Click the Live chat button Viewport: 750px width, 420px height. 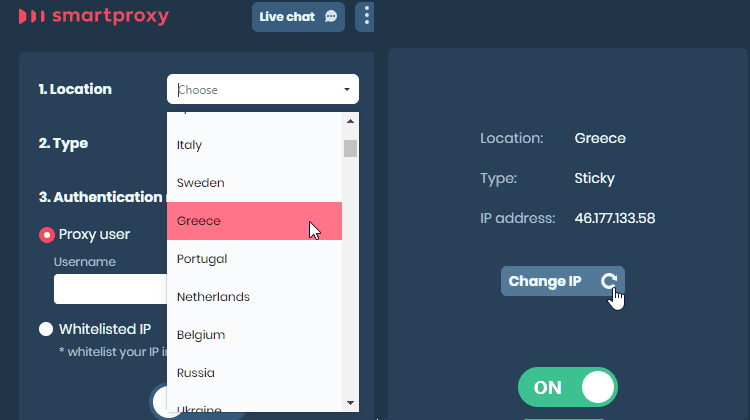[298, 17]
